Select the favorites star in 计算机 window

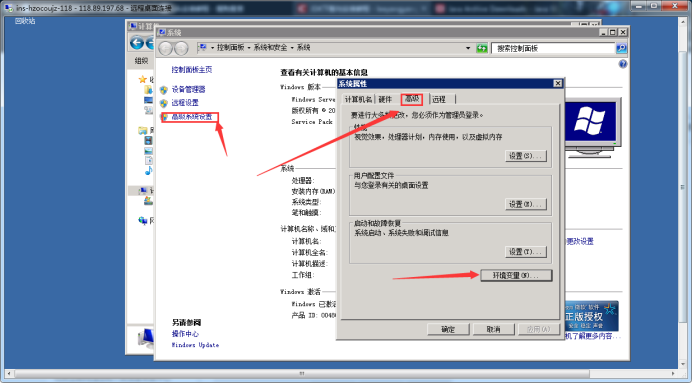pyautogui.click(x=143, y=79)
